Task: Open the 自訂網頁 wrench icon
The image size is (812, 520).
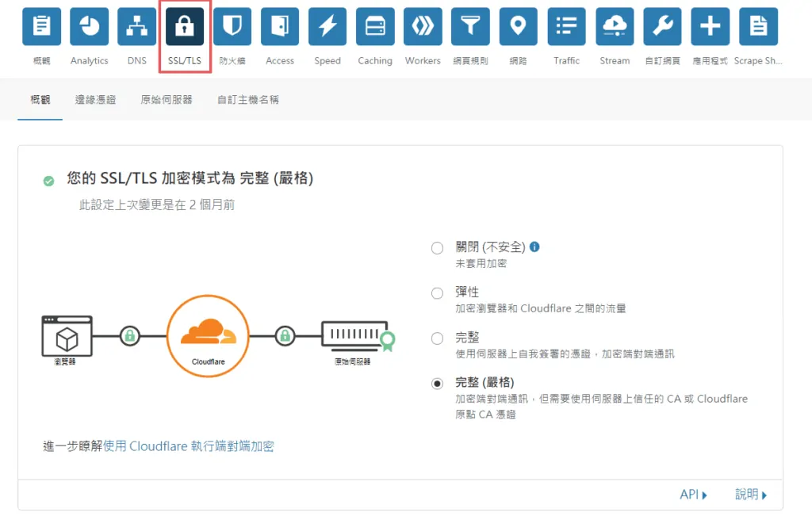Action: point(662,26)
